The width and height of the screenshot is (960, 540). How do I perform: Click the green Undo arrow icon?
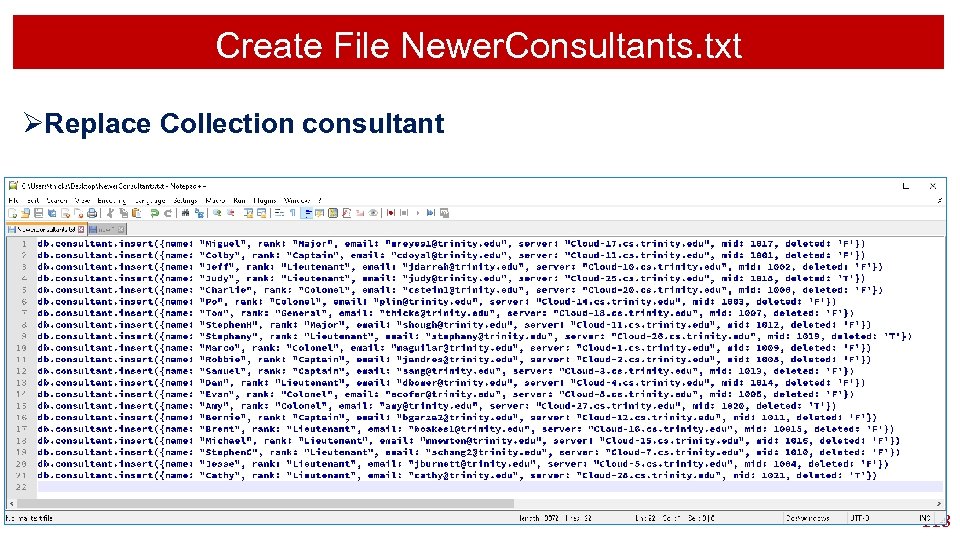[x=154, y=213]
